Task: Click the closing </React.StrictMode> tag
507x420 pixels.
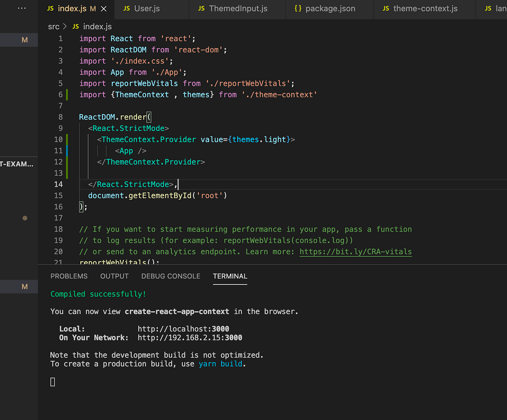Action: tap(131, 184)
